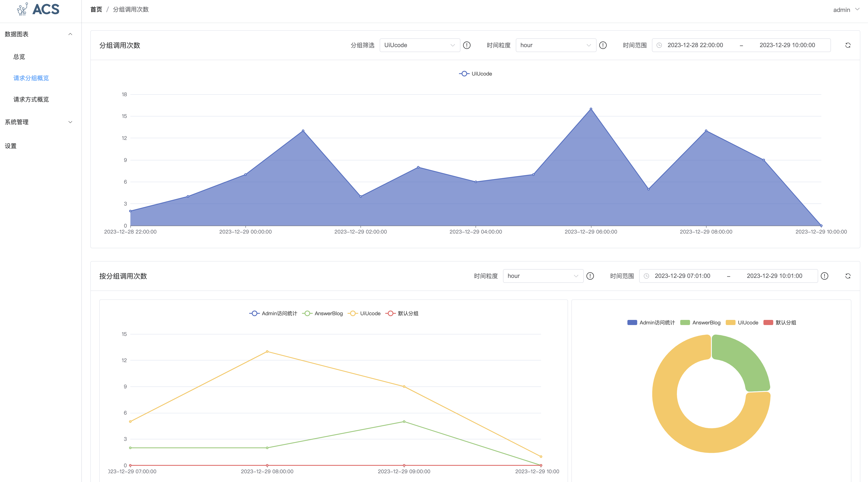Toggle 默认分组 series in line chart legend
The height and width of the screenshot is (482, 868).
[x=402, y=313]
